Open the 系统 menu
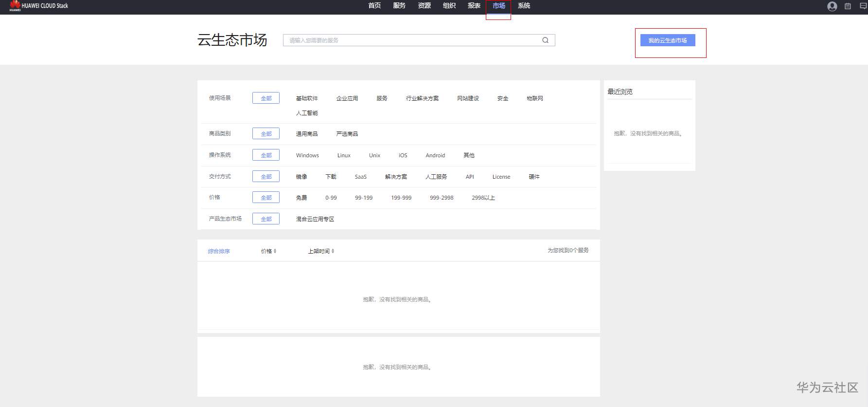The width and height of the screenshot is (868, 407). click(x=524, y=6)
